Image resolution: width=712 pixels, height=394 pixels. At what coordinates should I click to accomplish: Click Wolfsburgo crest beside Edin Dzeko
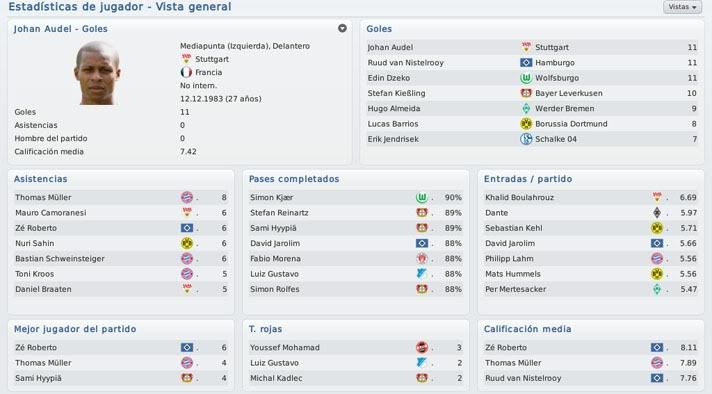tap(526, 78)
